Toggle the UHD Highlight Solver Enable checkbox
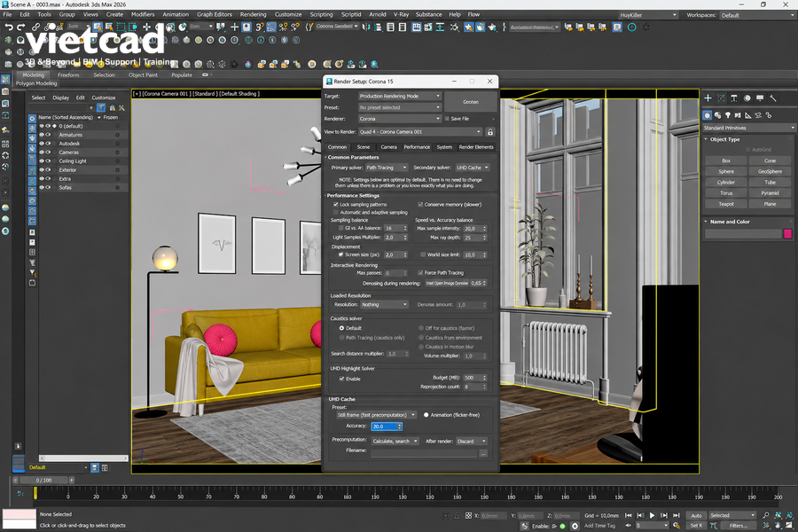The width and height of the screenshot is (798, 532). (342, 379)
